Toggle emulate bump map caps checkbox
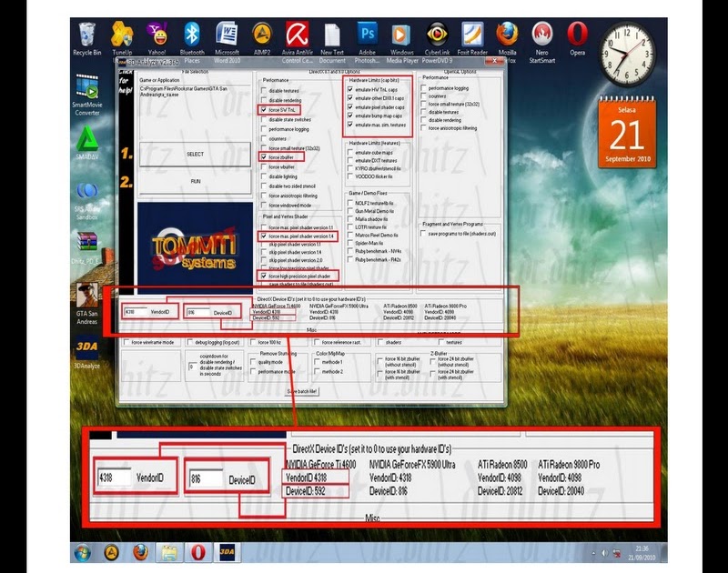Screen dimensions: 728x573 (350, 116)
